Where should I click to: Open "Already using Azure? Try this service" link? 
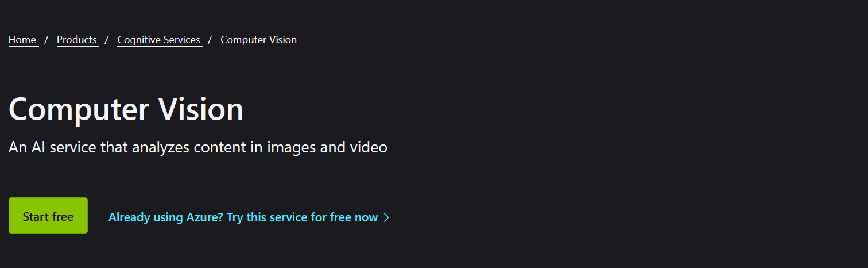point(249,217)
